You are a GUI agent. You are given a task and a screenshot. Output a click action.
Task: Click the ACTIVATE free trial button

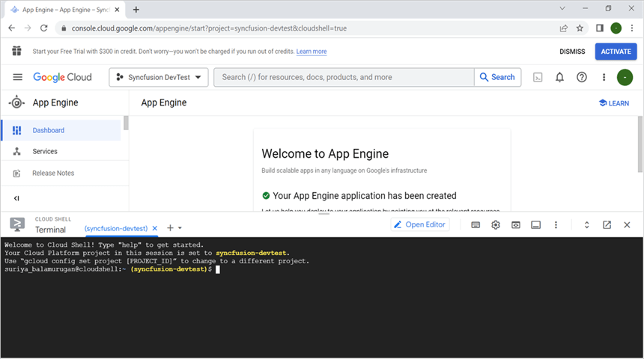(616, 52)
